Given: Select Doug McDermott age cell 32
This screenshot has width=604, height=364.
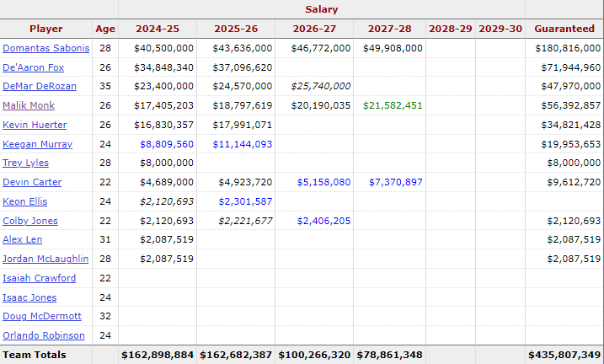Looking at the screenshot, I should 105,316.
